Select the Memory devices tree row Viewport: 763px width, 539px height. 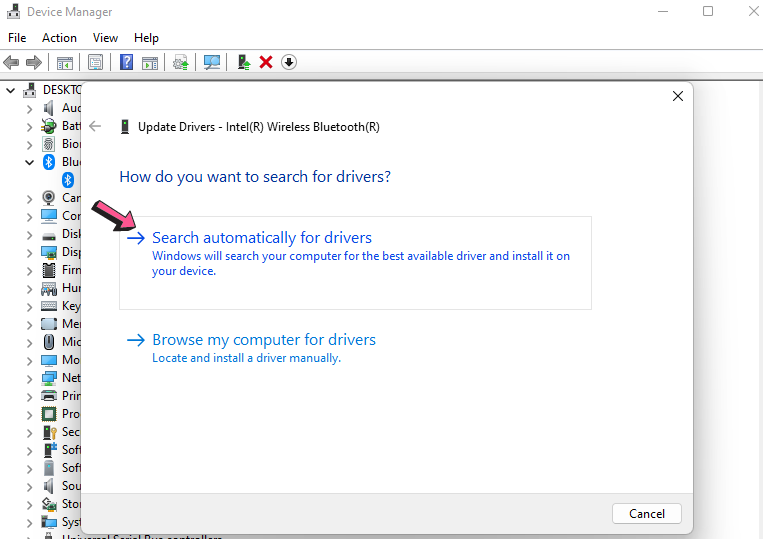[61, 324]
